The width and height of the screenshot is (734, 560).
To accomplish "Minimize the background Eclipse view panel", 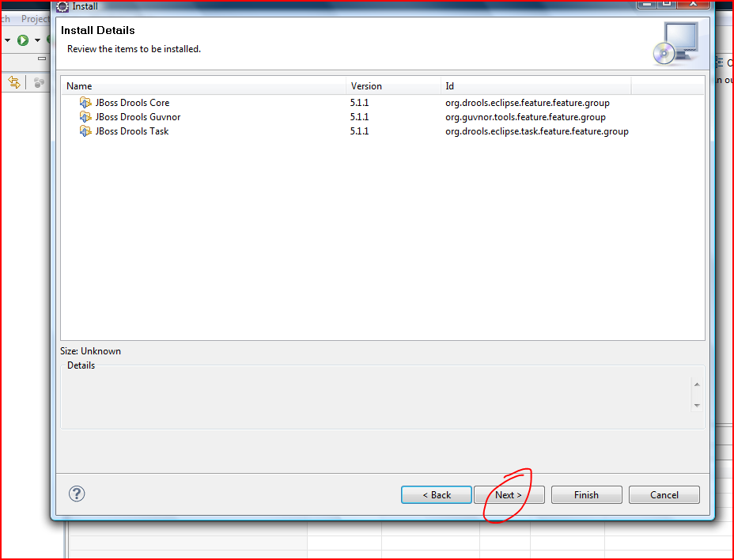I will [x=42, y=59].
